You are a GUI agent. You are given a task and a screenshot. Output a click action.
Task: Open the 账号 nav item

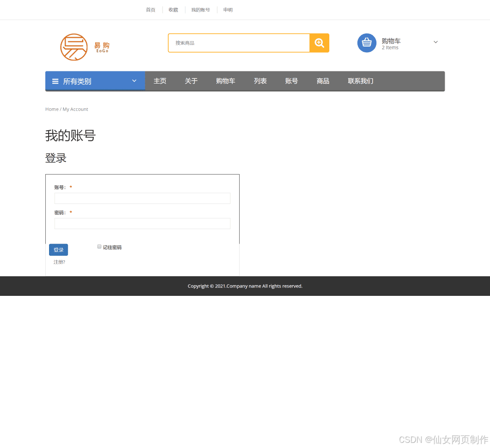[291, 81]
